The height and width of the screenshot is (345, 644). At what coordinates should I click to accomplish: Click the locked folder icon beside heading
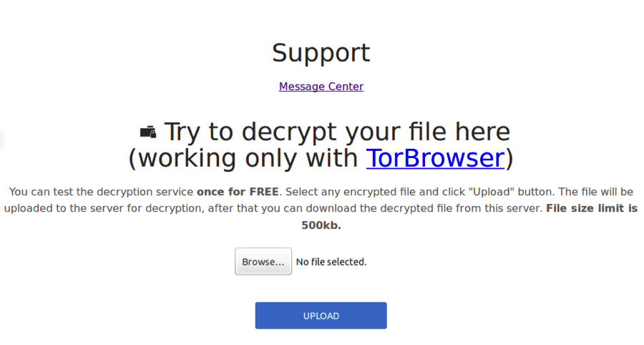tap(148, 132)
